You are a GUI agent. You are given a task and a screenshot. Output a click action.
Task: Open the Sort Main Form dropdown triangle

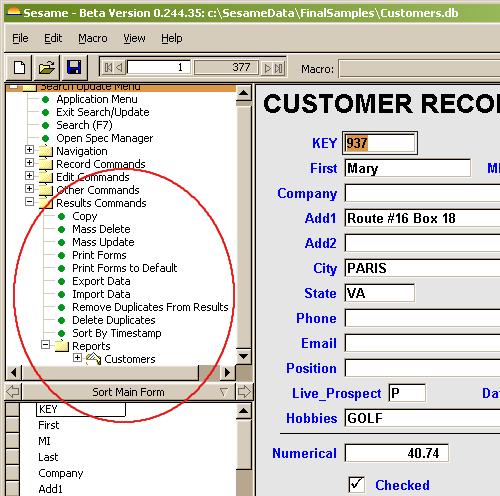click(x=223, y=392)
